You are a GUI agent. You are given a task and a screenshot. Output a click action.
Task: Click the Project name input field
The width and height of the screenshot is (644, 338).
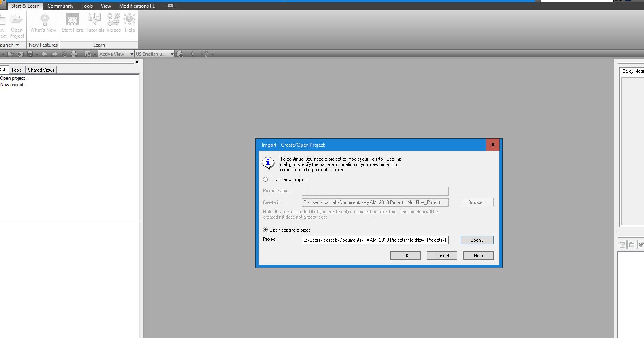point(375,191)
